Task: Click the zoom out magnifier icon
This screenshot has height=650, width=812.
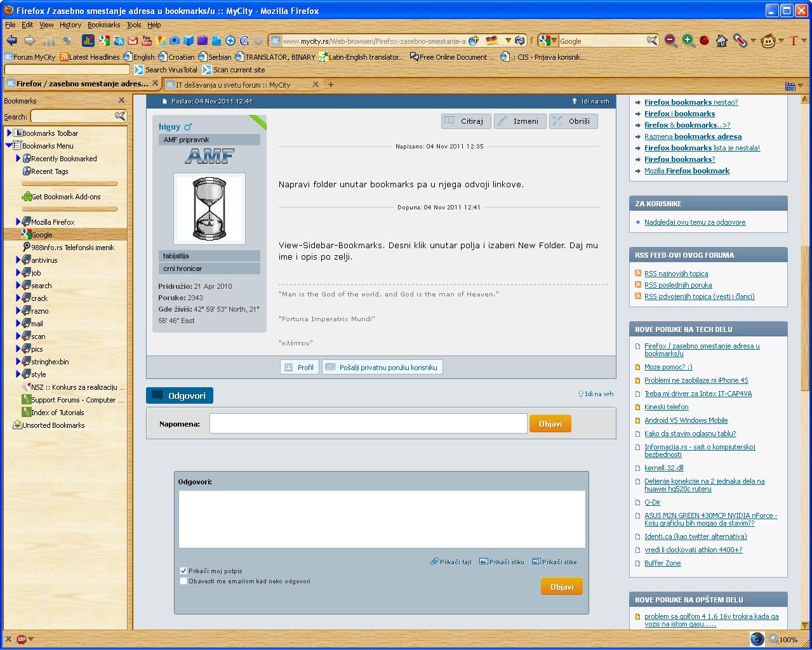Action: 671,41
